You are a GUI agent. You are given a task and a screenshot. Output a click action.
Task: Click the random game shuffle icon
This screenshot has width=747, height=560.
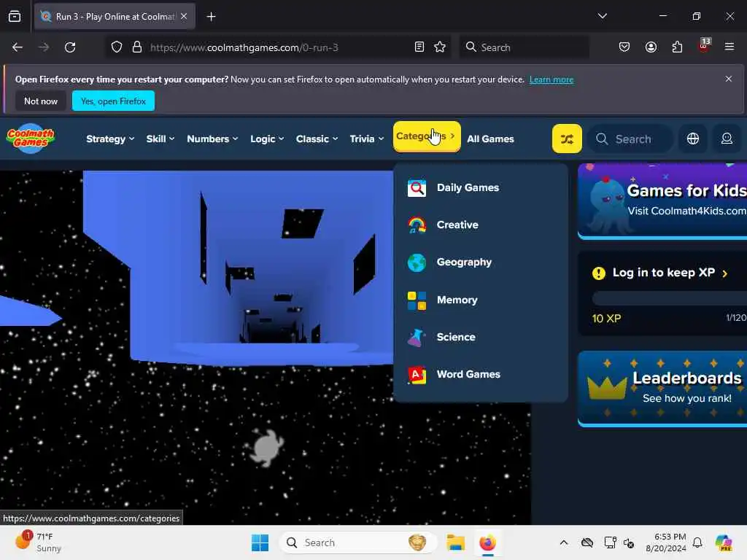click(x=567, y=139)
